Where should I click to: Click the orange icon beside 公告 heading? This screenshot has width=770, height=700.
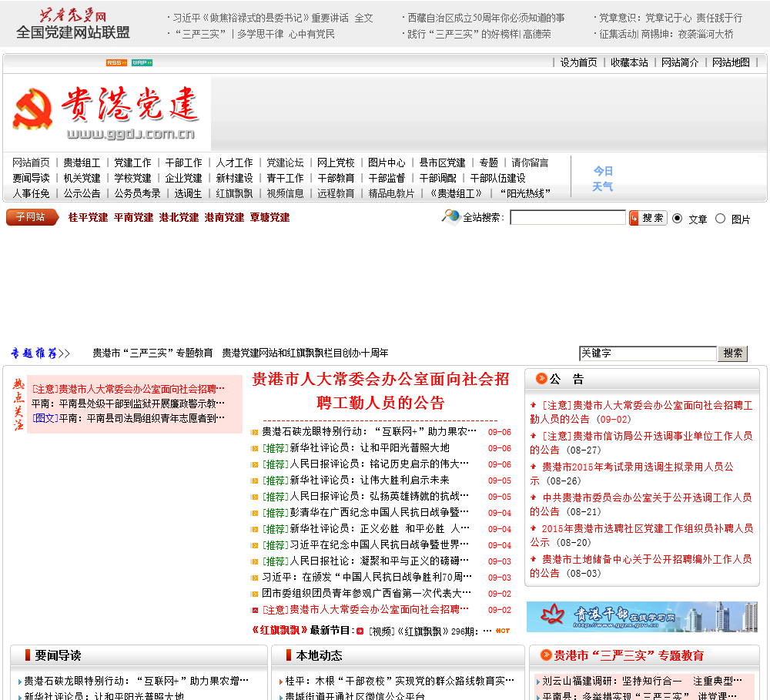[541, 378]
